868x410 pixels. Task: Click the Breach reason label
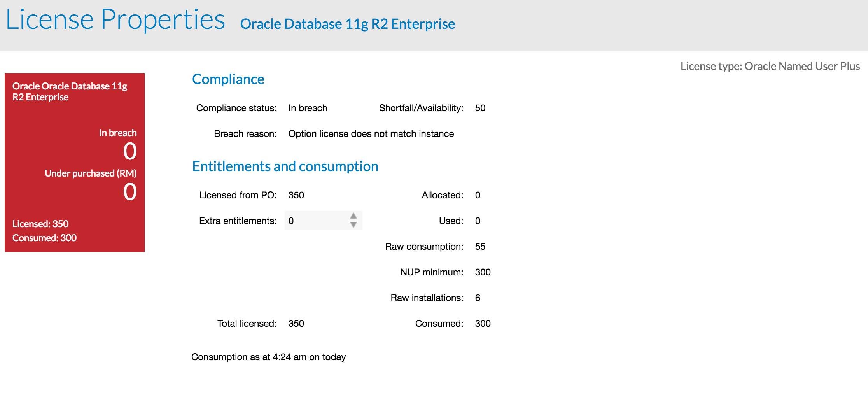tap(245, 134)
